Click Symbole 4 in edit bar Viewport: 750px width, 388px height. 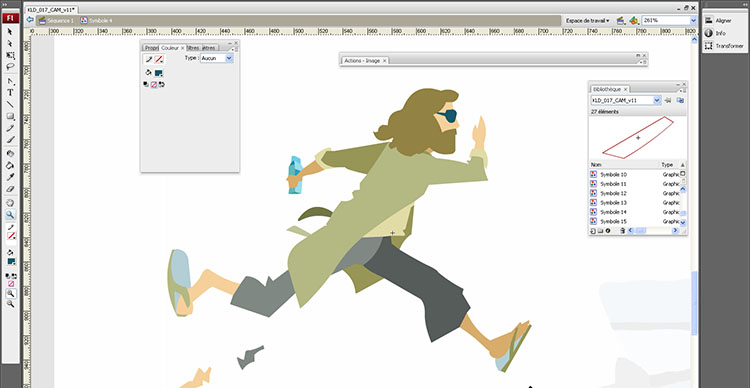click(x=97, y=21)
